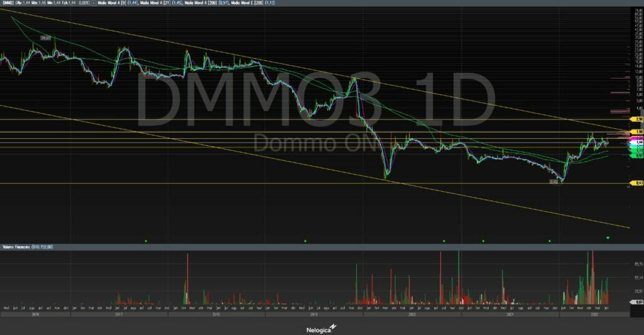644x335 pixels.
Task: Click the volume axis current value tag
Action: coord(638,302)
